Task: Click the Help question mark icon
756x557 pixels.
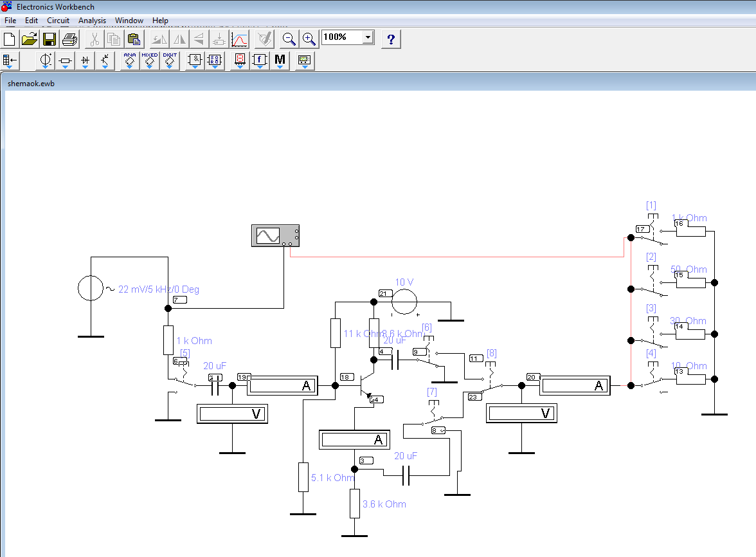Action: (x=391, y=39)
